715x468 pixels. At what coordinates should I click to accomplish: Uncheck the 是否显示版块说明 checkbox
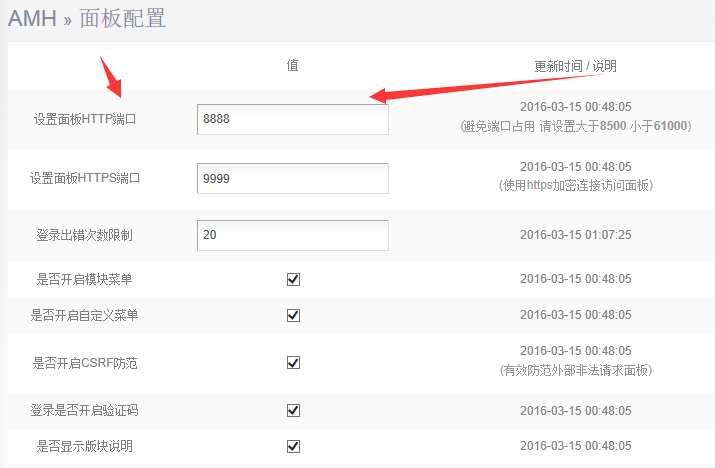click(293, 446)
